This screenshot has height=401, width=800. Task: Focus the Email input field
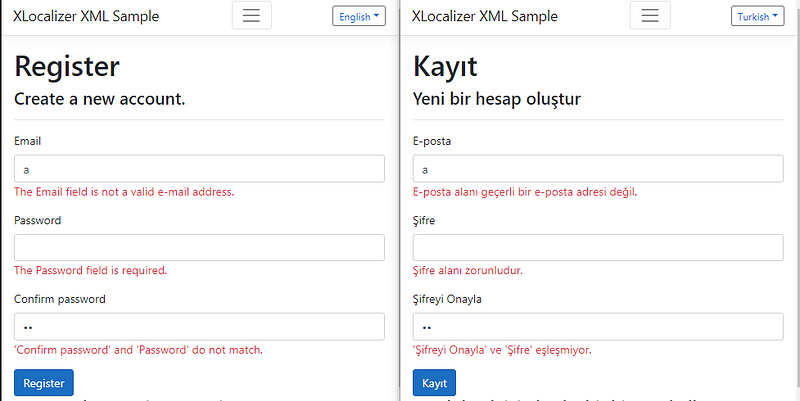click(x=199, y=169)
